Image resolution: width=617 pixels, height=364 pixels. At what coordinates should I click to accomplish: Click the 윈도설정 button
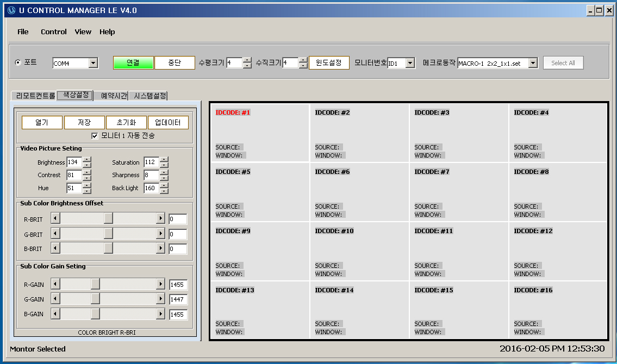(x=329, y=62)
